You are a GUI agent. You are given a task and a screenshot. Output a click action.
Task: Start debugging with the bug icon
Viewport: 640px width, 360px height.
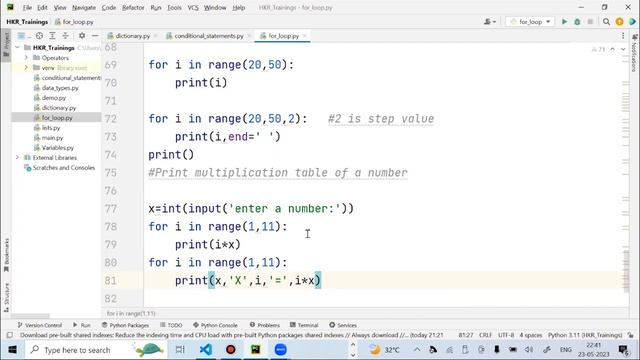click(x=577, y=22)
